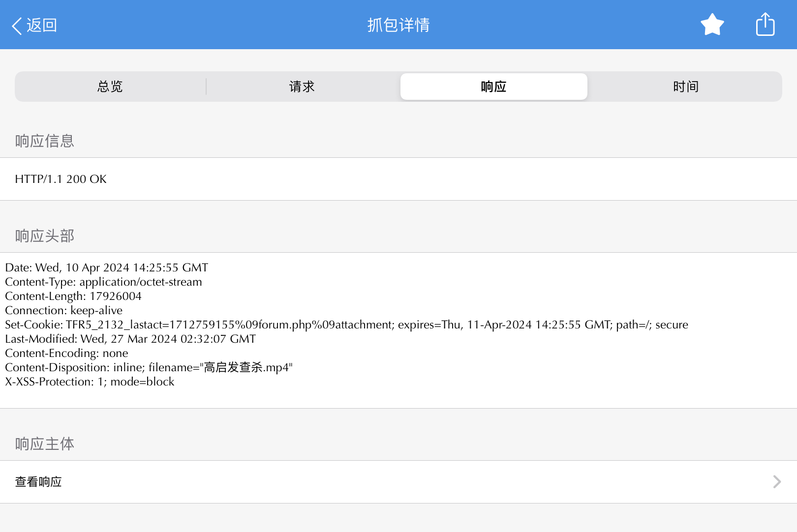Click the X-XSS-Protection header line
This screenshot has width=797, height=532.
pos(90,382)
